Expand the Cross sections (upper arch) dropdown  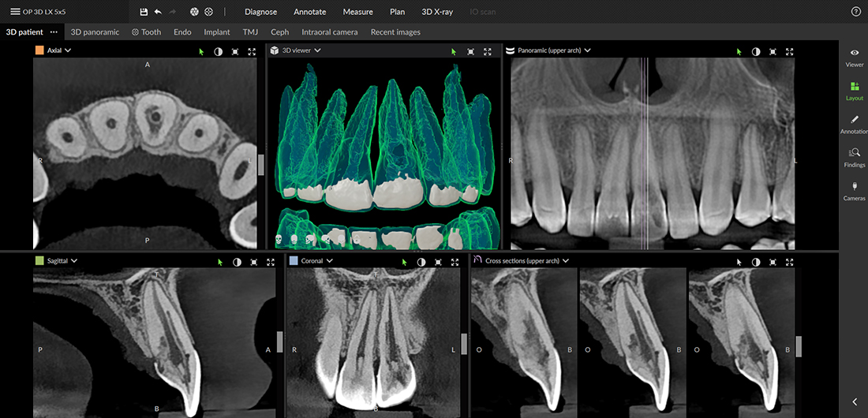click(566, 261)
